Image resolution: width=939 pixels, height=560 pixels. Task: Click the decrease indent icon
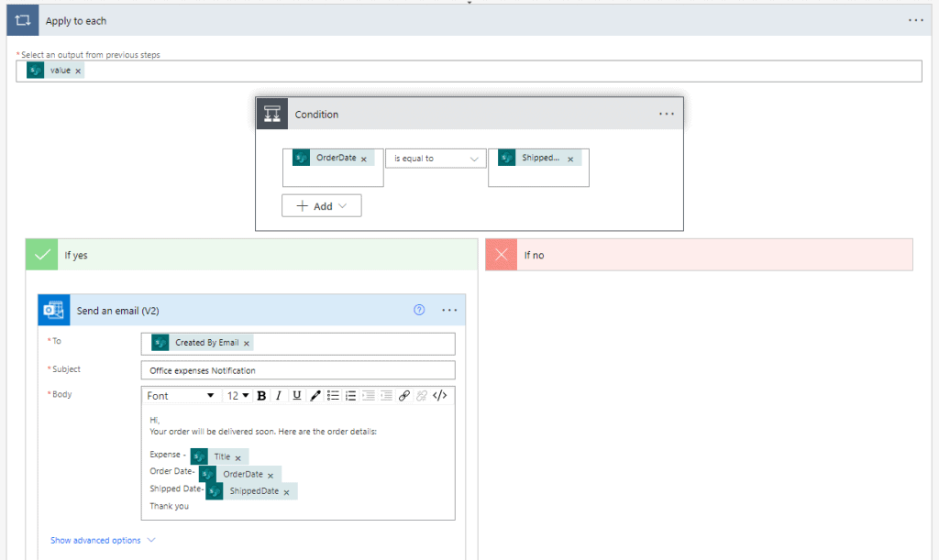pos(369,395)
